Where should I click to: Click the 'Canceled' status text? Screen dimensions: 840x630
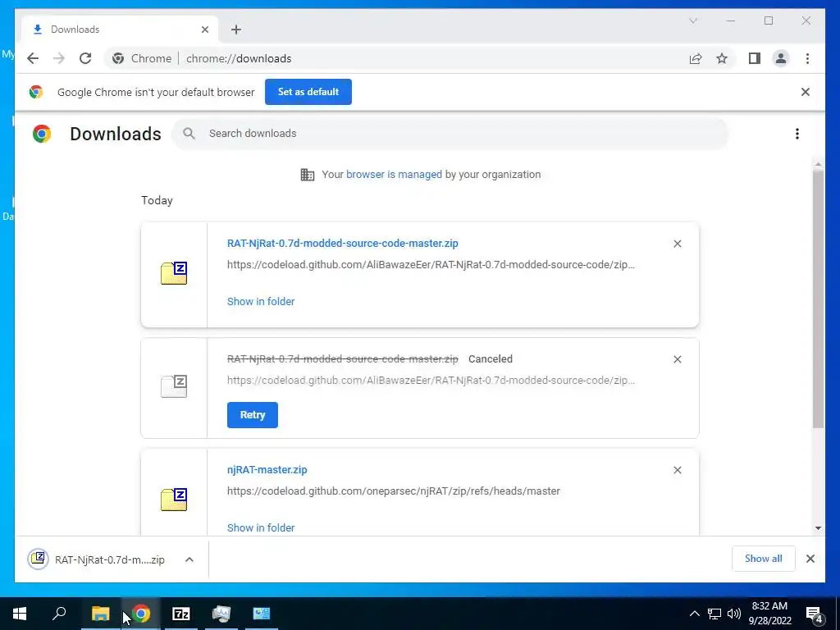[491, 359]
